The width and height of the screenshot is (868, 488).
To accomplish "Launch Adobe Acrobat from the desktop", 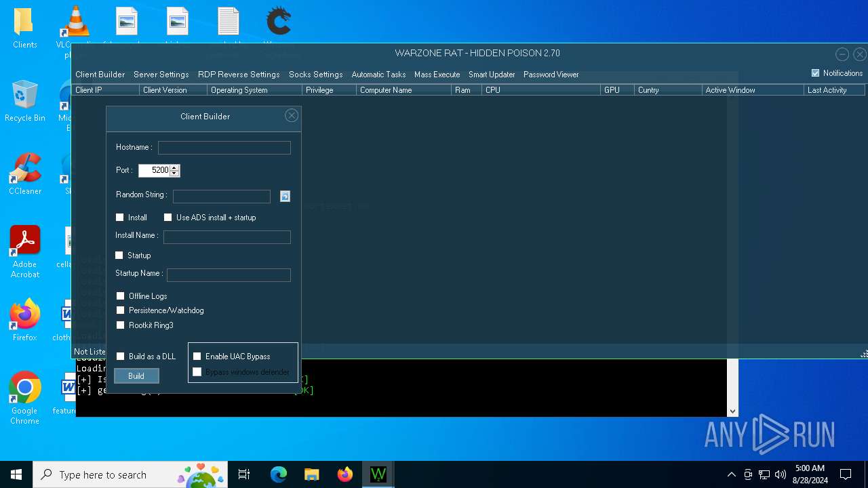I will [x=25, y=252].
